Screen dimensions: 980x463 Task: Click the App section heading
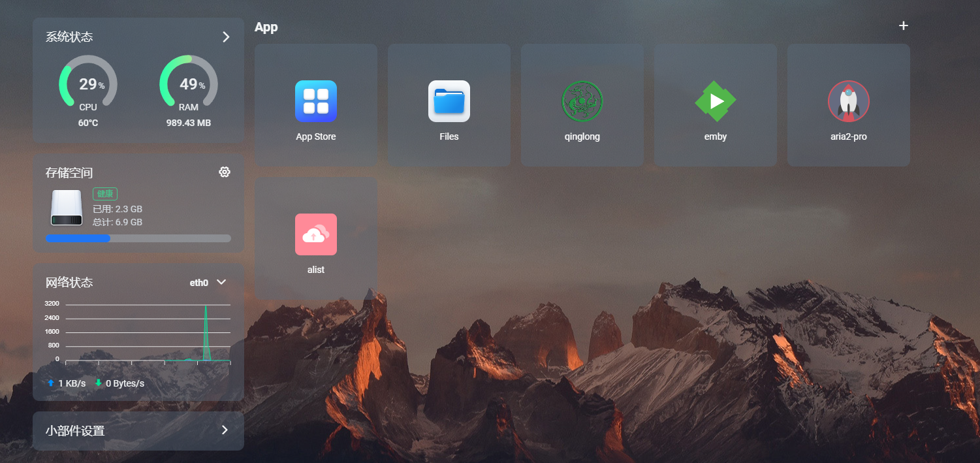pos(266,27)
